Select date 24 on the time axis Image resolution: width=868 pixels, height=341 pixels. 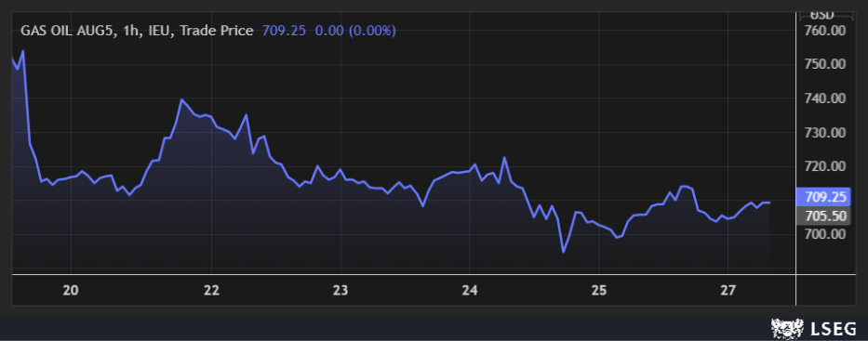[x=470, y=291]
